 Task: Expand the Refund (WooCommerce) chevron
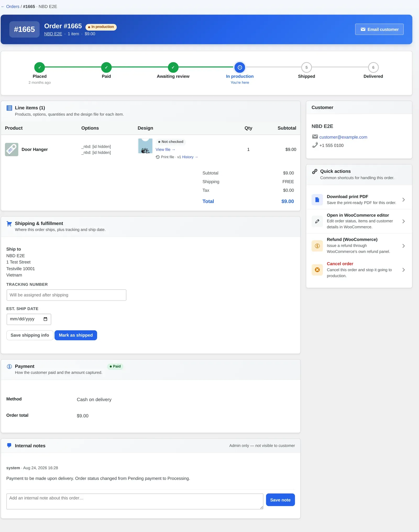pos(404,246)
